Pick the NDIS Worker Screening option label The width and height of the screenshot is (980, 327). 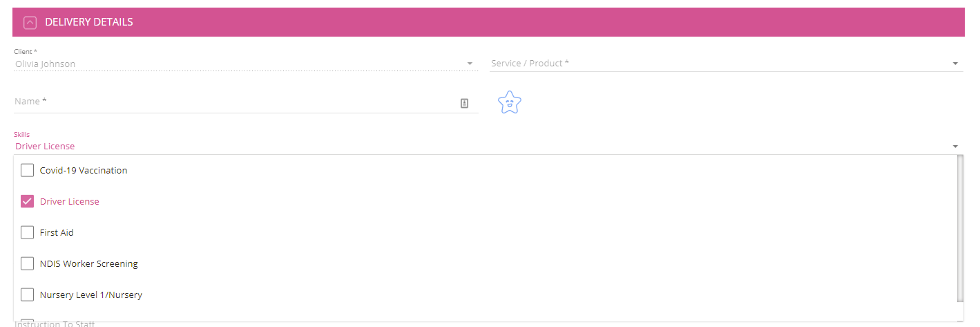click(88, 264)
